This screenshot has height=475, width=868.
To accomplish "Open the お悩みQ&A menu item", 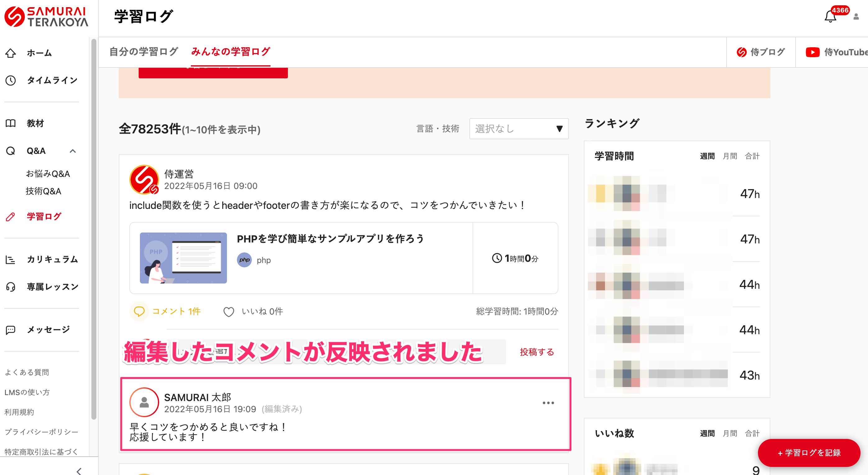I will pos(48,173).
